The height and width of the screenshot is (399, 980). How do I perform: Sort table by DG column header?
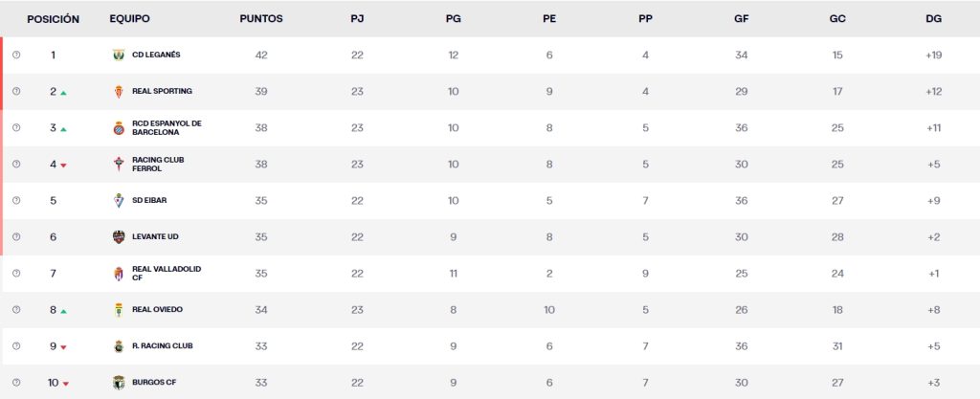(934, 18)
